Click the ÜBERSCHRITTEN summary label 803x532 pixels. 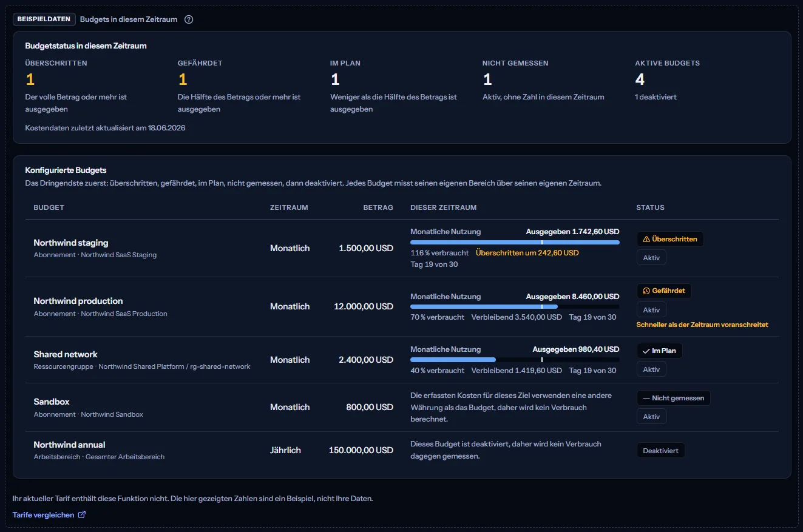pos(56,63)
